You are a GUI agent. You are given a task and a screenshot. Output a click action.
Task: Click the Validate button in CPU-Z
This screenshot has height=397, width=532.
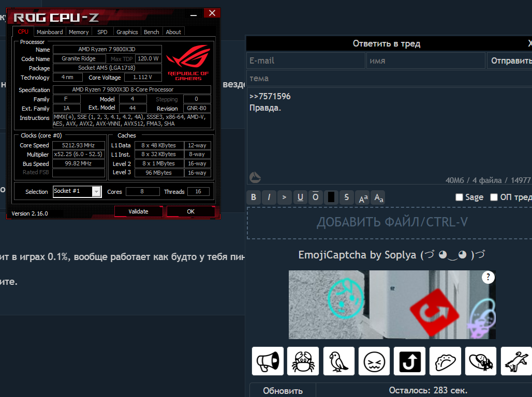(138, 211)
